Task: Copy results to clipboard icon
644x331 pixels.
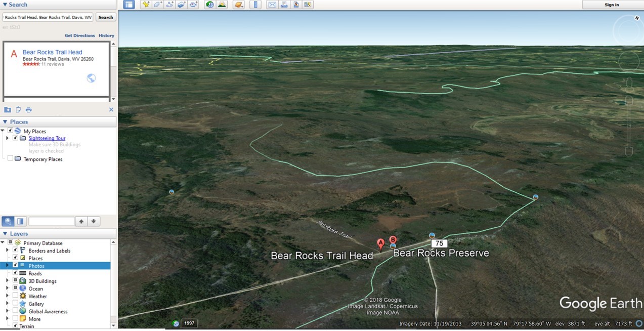Action: click(18, 110)
